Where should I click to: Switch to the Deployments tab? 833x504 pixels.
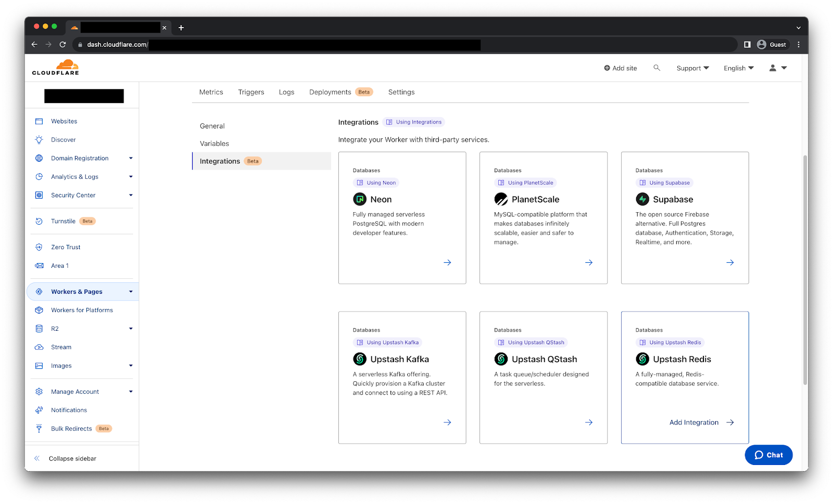pos(330,92)
